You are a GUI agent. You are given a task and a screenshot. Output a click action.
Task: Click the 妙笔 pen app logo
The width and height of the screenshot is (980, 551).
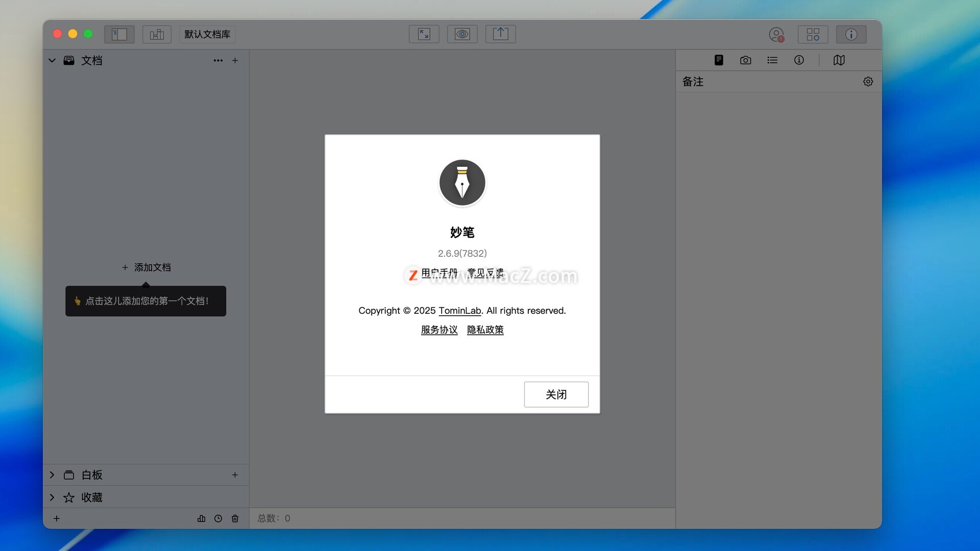(x=462, y=183)
